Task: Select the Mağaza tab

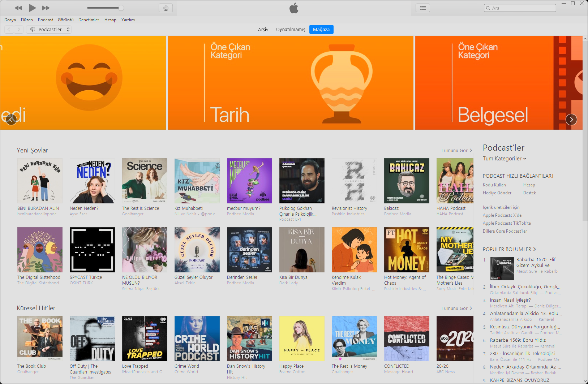Action: pyautogui.click(x=321, y=30)
